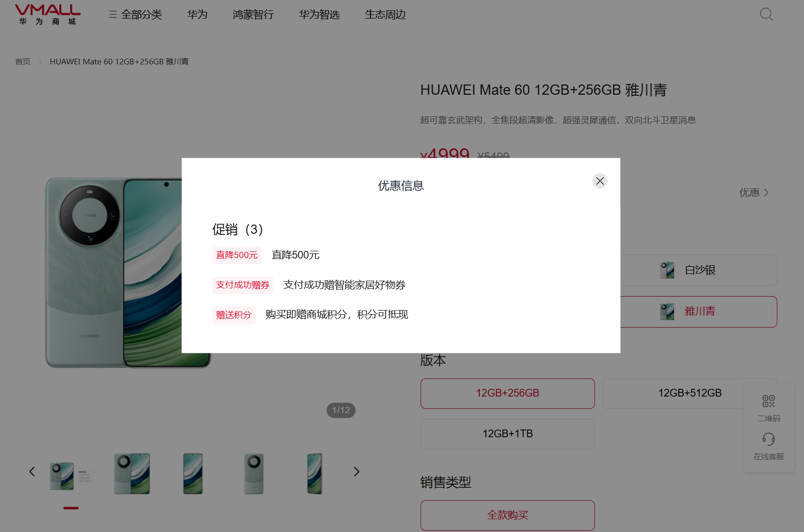Click the search magnifier icon
Screen dimensions: 804x532
[766, 14]
